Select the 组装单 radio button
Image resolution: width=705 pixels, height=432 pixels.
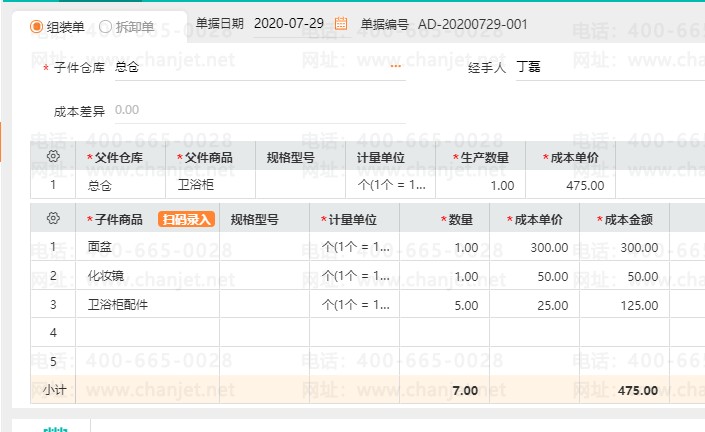point(37,27)
